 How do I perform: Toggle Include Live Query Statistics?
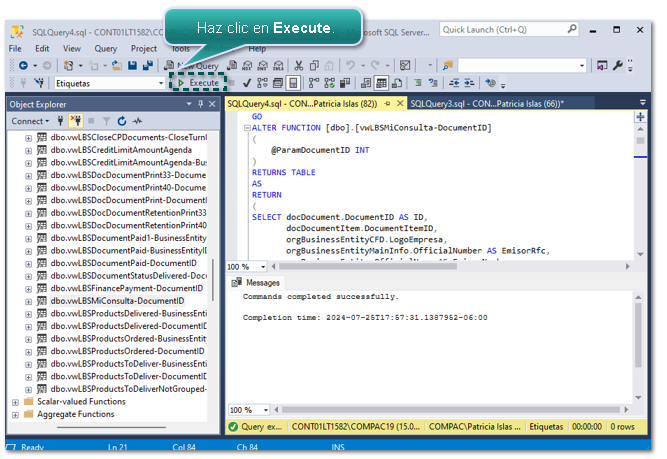pyautogui.click(x=329, y=83)
